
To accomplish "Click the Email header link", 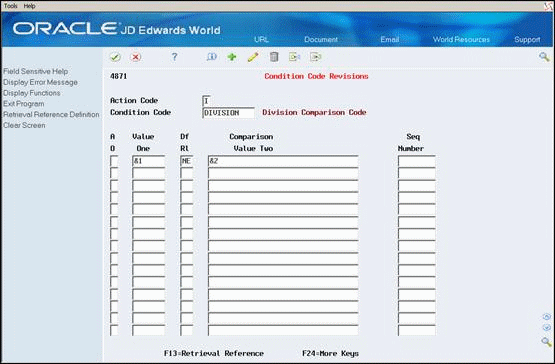I will point(390,39).
